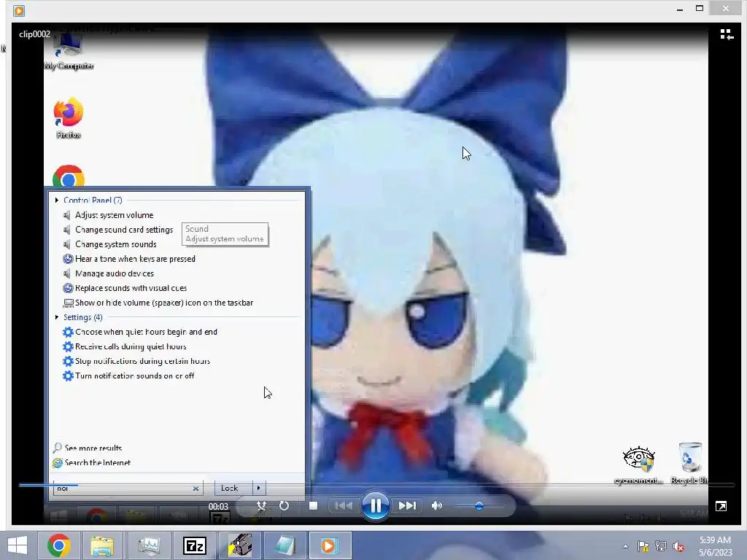The width and height of the screenshot is (747, 560).
Task: Open File Explorer from the taskbar
Action: coord(102,545)
